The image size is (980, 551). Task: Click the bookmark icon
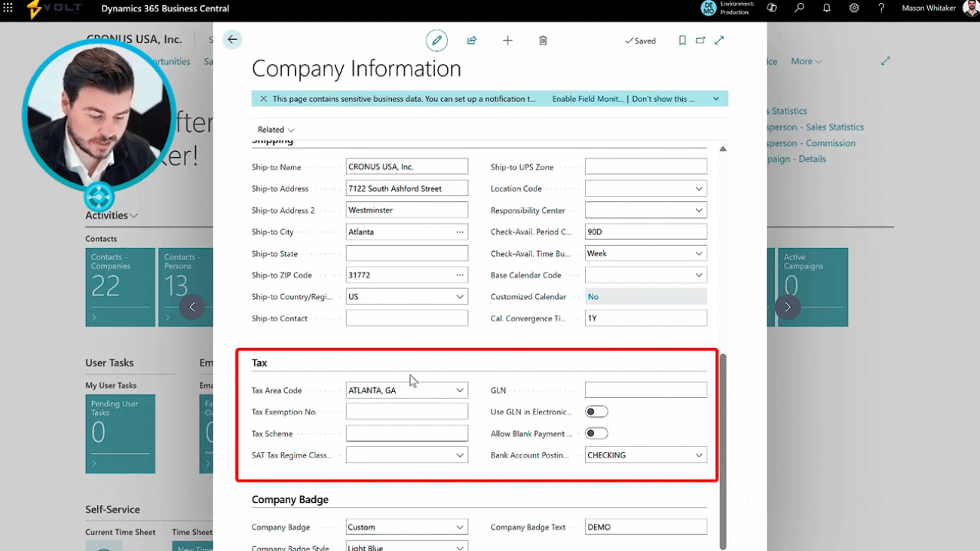[682, 41]
